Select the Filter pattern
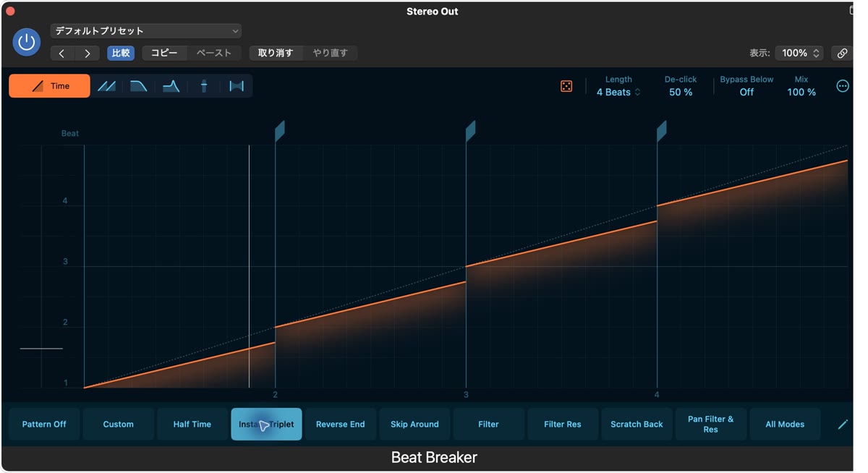This screenshot has width=868, height=473. click(489, 425)
